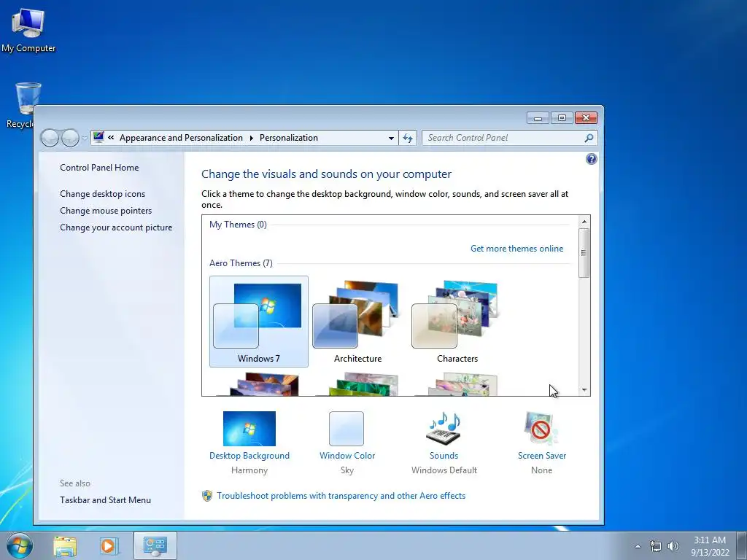Open the Windows Start menu orb
Screen dimensions: 747x560
20,545
